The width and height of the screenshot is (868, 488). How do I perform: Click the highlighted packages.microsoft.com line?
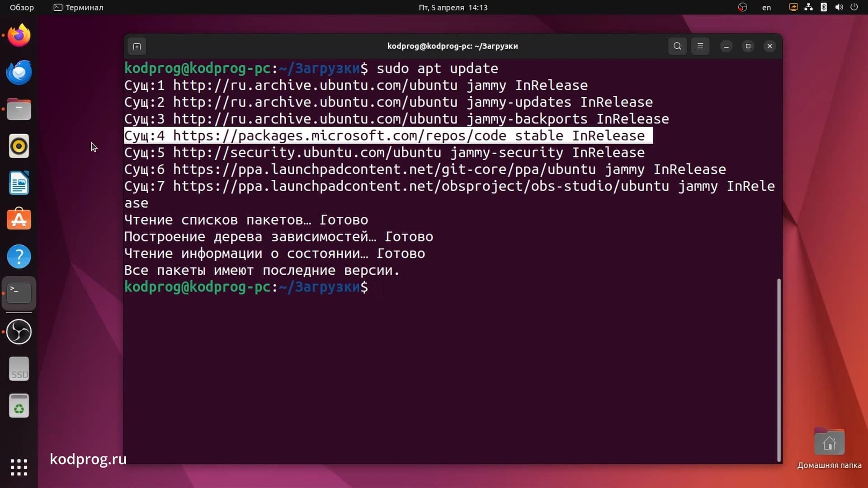click(x=388, y=136)
